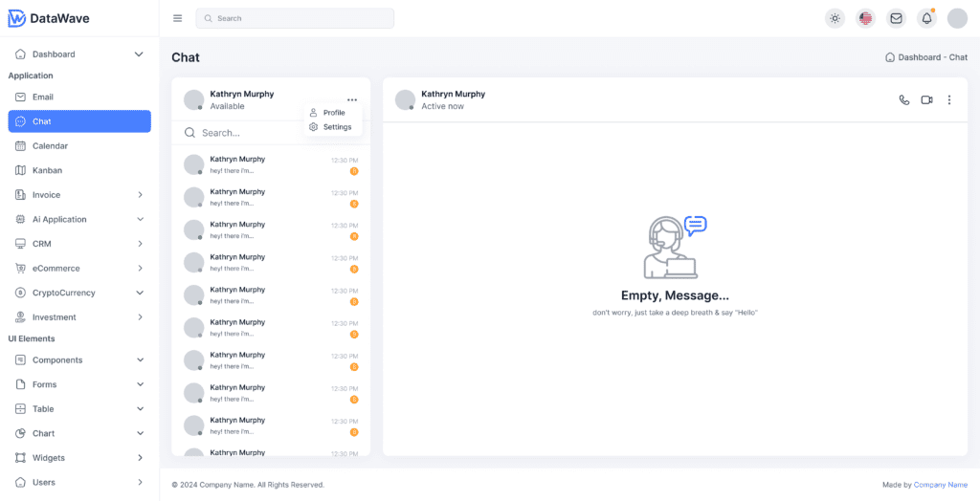The width and height of the screenshot is (980, 501).
Task: Select Profile from the dropdown menu
Action: tap(333, 113)
